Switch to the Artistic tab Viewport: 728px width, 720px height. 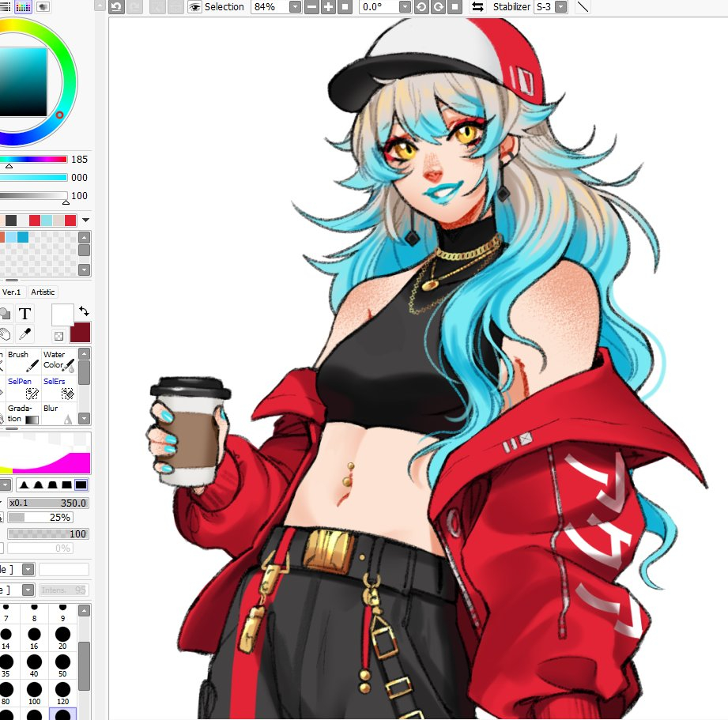click(x=43, y=292)
